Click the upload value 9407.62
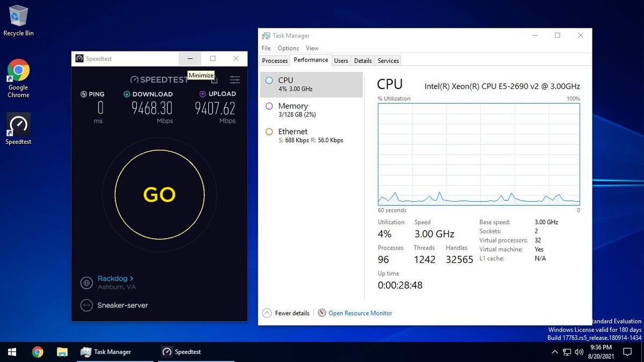Viewport: 644px width, 362px height. click(x=215, y=108)
